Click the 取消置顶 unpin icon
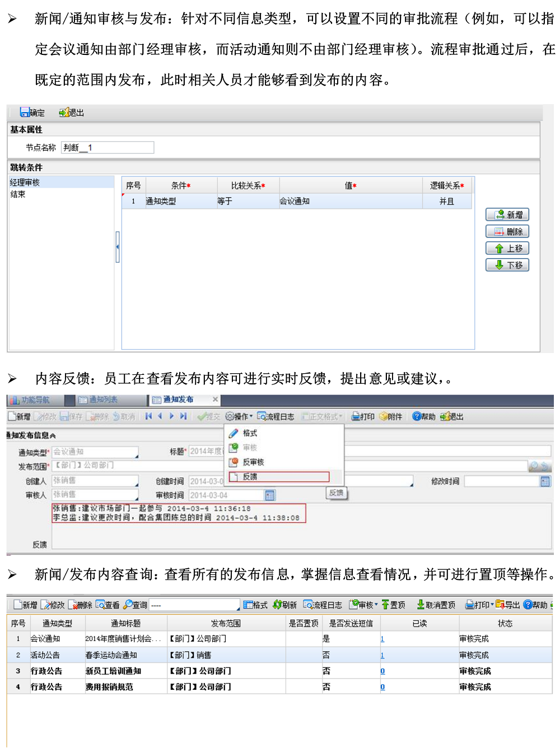 pyautogui.click(x=421, y=605)
